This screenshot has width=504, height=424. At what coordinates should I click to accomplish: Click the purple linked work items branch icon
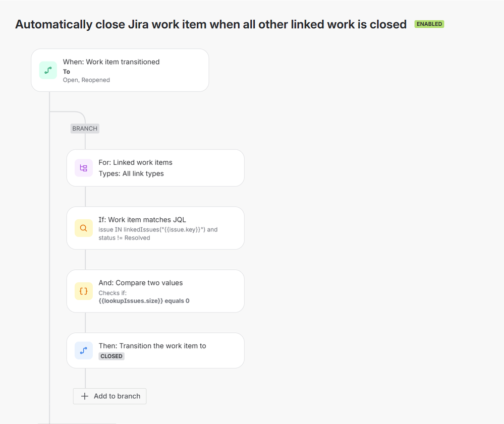point(84,168)
